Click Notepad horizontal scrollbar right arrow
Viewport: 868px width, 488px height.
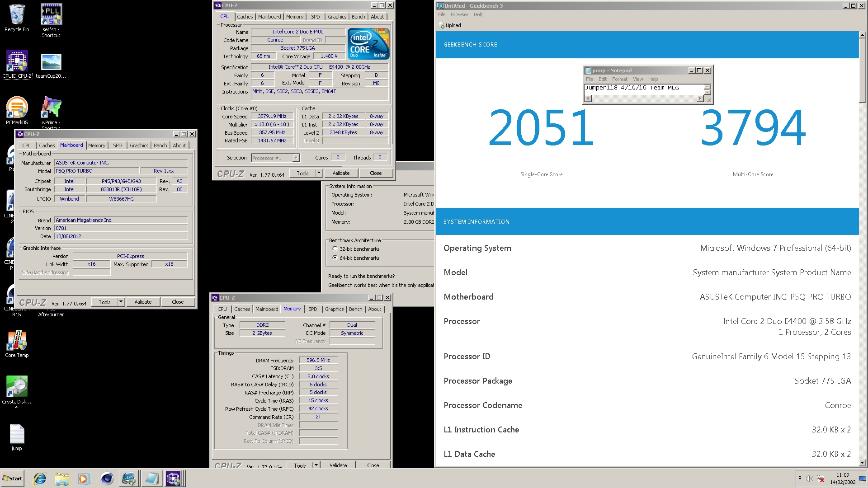point(700,99)
